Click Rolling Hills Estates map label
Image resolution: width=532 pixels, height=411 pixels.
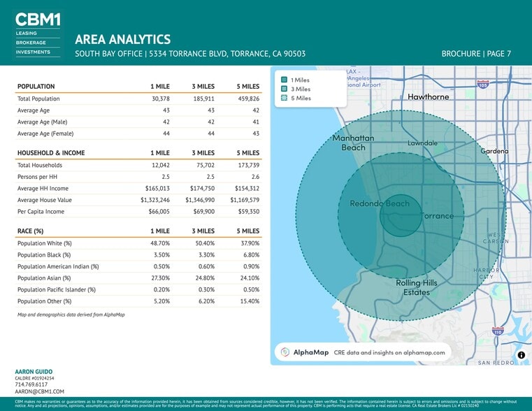pyautogui.click(x=416, y=287)
